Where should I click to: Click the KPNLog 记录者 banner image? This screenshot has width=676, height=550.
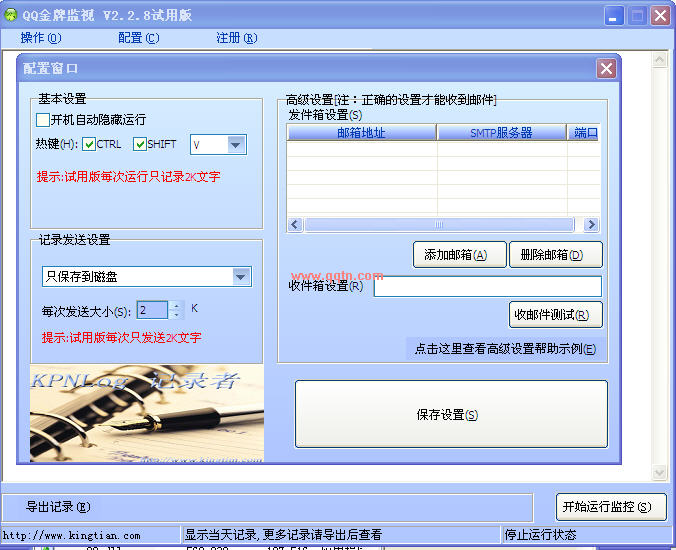147,414
